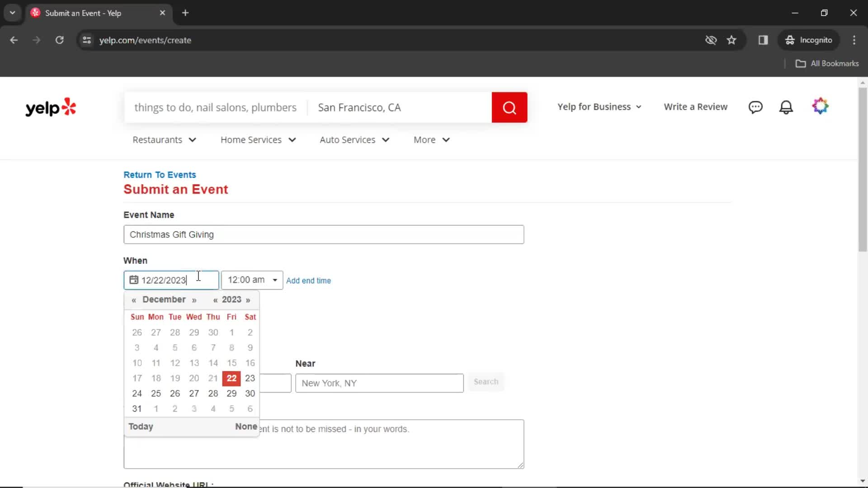868x488 pixels.
Task: Select December 25 in calendar
Action: point(156,394)
